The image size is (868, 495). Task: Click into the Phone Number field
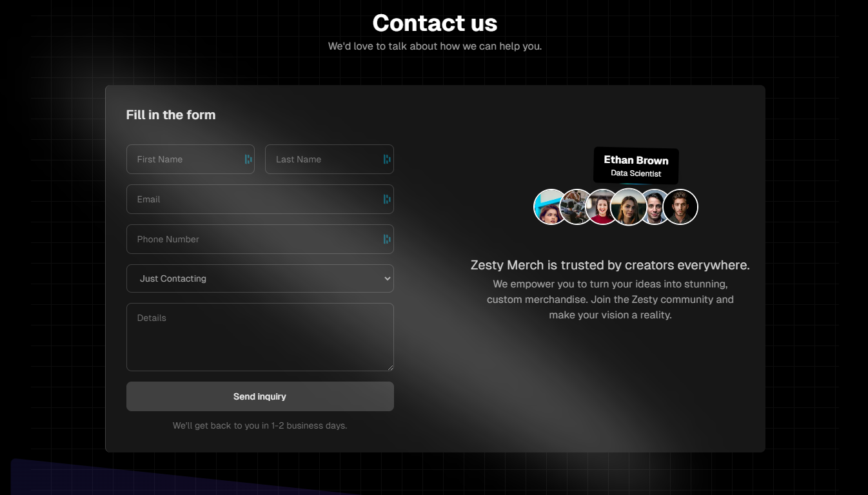tap(260, 239)
